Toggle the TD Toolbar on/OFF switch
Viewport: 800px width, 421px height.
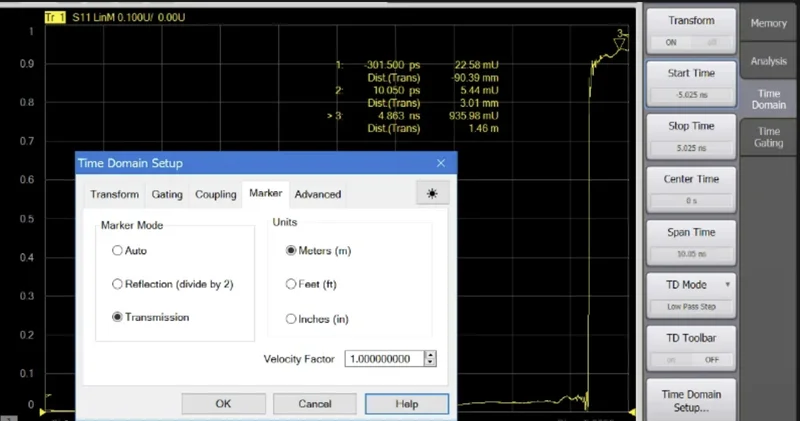(691, 359)
